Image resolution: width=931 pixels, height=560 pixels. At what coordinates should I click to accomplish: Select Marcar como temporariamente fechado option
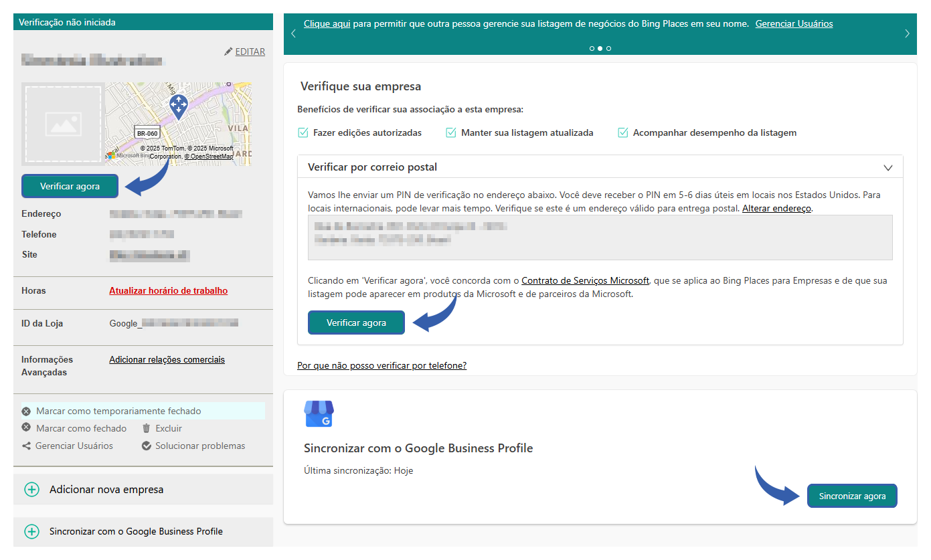coord(118,411)
